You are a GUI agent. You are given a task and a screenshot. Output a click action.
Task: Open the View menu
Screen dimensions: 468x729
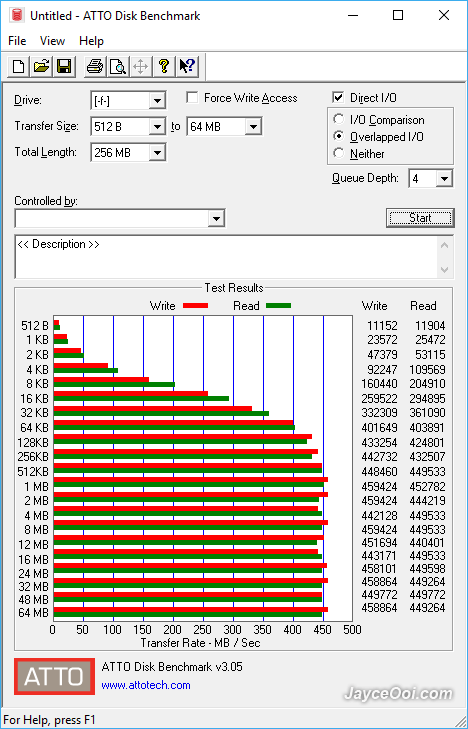click(x=52, y=41)
